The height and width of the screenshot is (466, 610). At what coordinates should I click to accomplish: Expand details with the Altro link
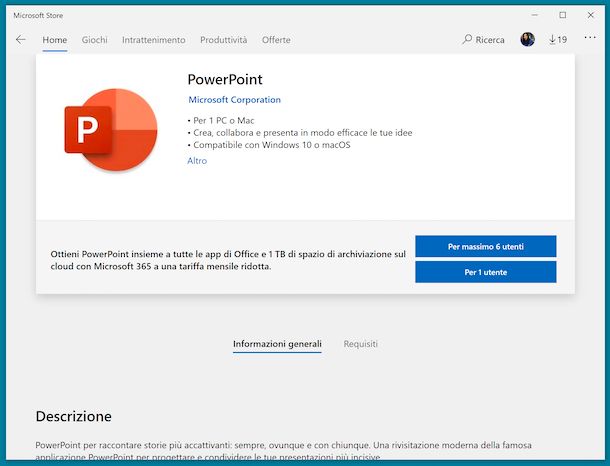(197, 161)
